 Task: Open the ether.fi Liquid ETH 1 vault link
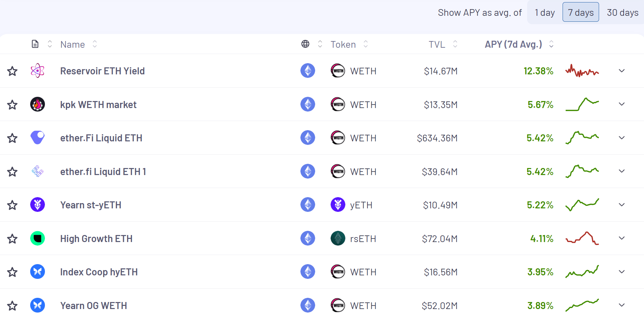(x=103, y=172)
